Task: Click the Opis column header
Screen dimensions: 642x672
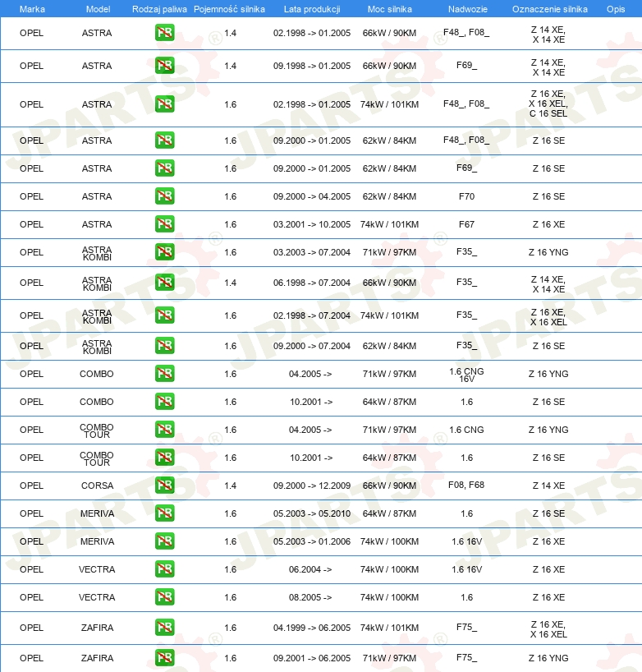Action: (x=616, y=9)
